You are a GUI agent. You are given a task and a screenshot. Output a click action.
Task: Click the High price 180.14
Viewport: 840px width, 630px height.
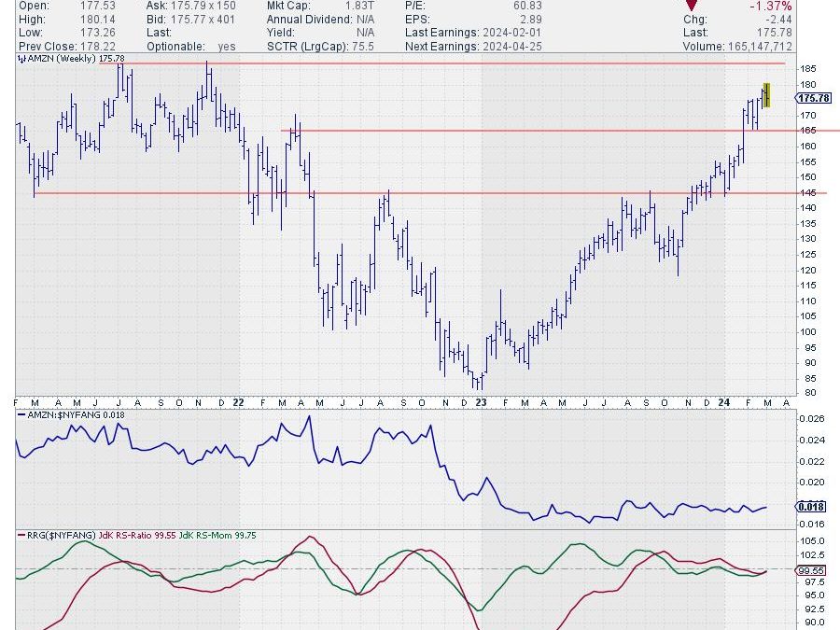click(x=97, y=20)
